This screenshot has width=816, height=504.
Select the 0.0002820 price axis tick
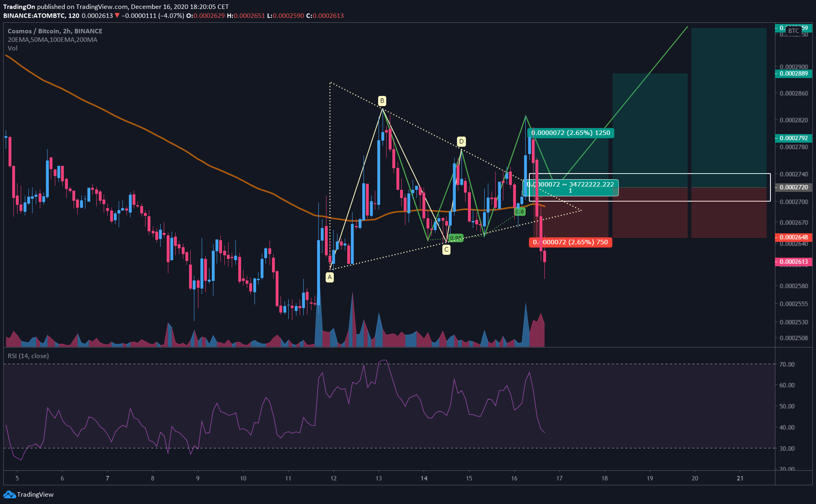click(794, 120)
